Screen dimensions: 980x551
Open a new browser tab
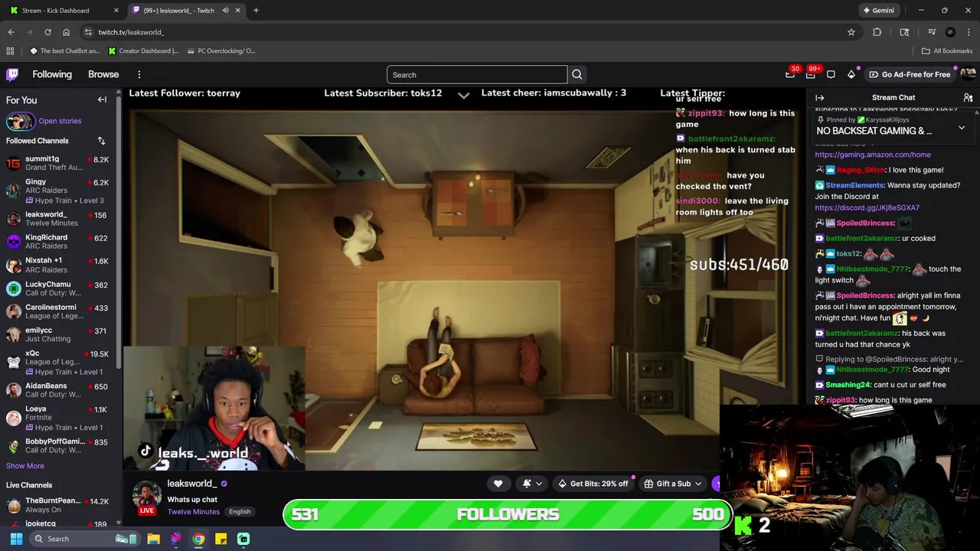click(x=256, y=11)
